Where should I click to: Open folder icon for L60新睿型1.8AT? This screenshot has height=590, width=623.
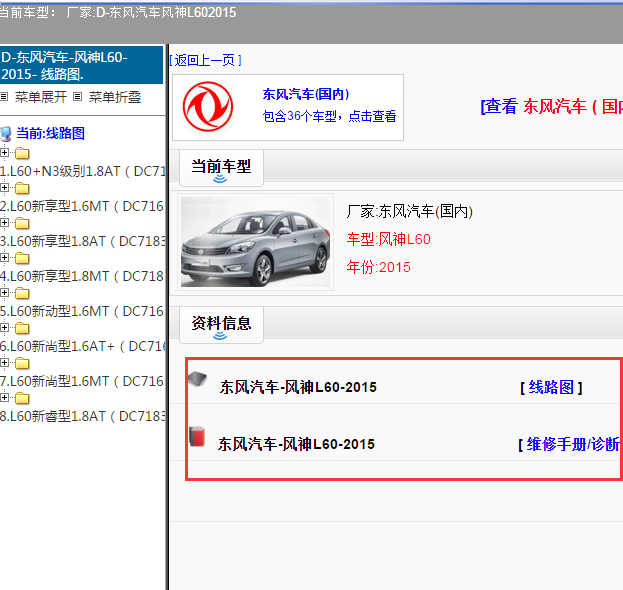(x=22, y=398)
